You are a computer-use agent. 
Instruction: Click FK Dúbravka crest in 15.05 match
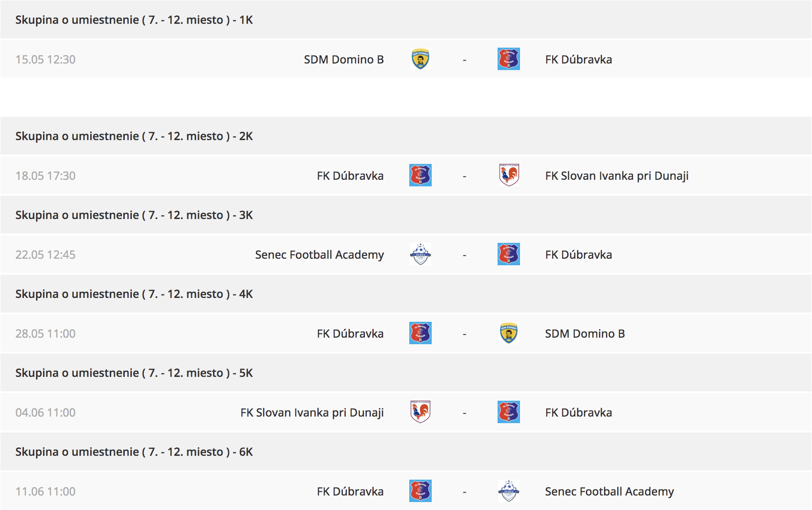508,59
